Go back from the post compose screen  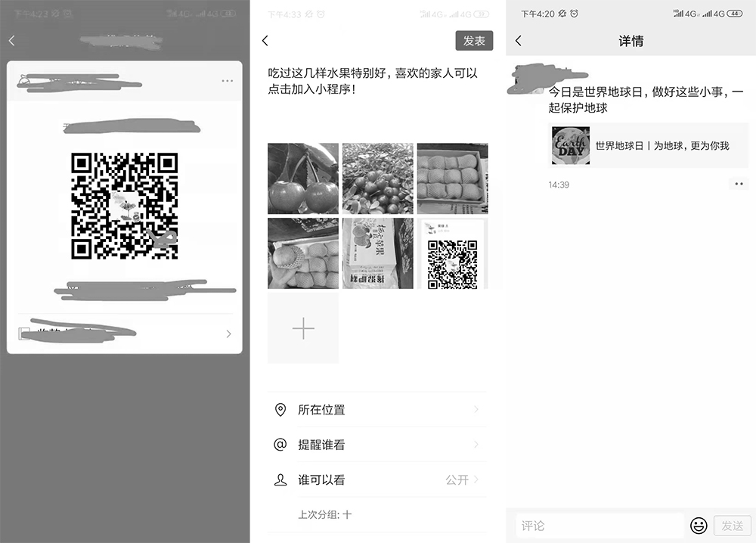click(x=265, y=41)
